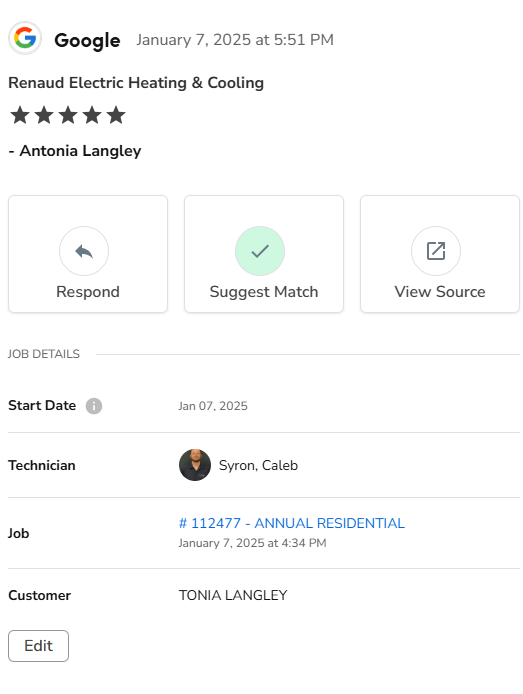Click the Jan 07, 2025 start date value
523x694 pixels.
coord(213,406)
